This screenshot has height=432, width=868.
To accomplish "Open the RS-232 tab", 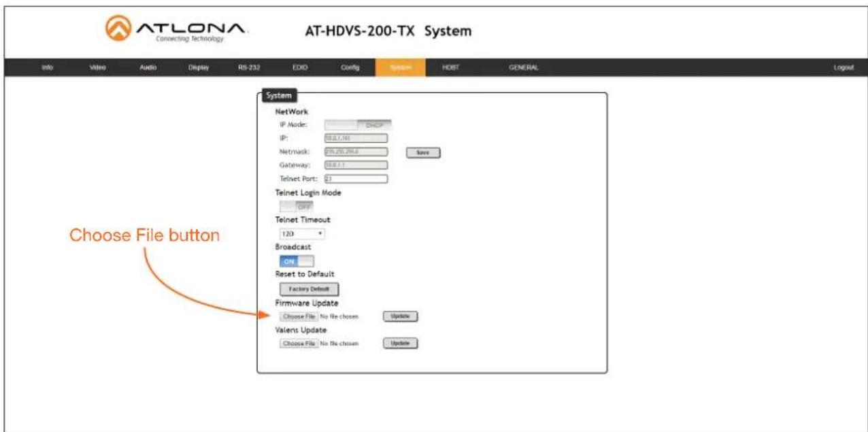I will pyautogui.click(x=250, y=67).
